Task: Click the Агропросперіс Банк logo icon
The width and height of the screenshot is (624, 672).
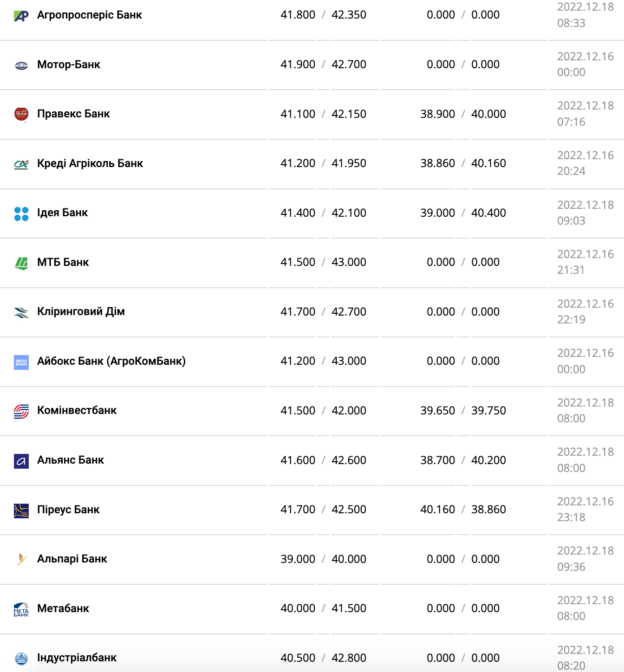Action: (x=21, y=16)
